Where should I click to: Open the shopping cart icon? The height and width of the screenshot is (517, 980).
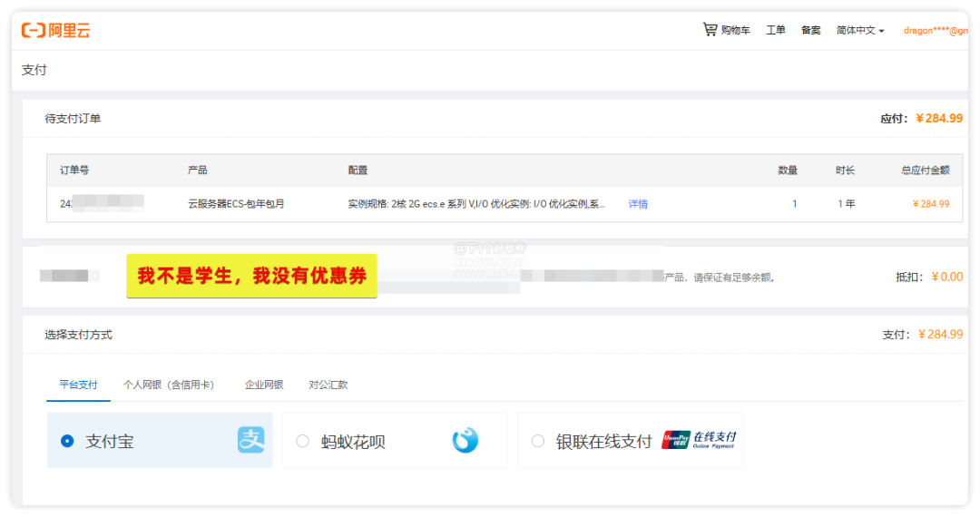(x=710, y=29)
